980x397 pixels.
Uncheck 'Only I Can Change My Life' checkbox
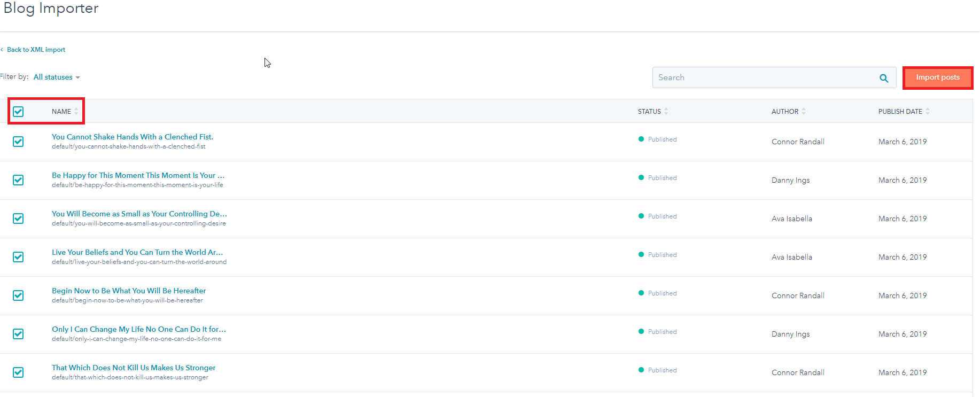[18, 334]
